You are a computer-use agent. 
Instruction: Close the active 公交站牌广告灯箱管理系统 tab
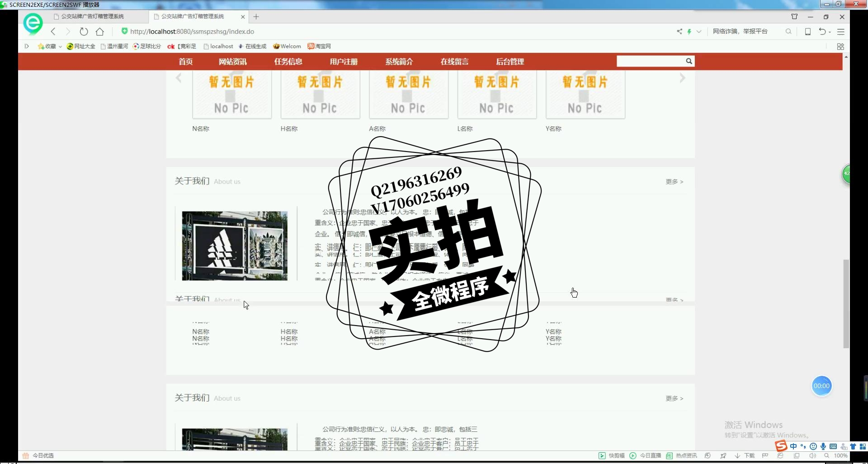click(x=243, y=17)
